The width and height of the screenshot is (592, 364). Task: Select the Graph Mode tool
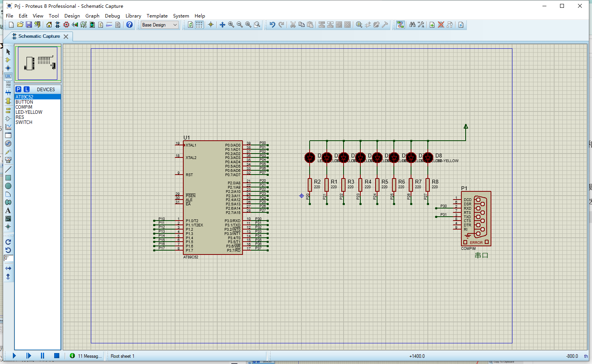pyautogui.click(x=8, y=127)
